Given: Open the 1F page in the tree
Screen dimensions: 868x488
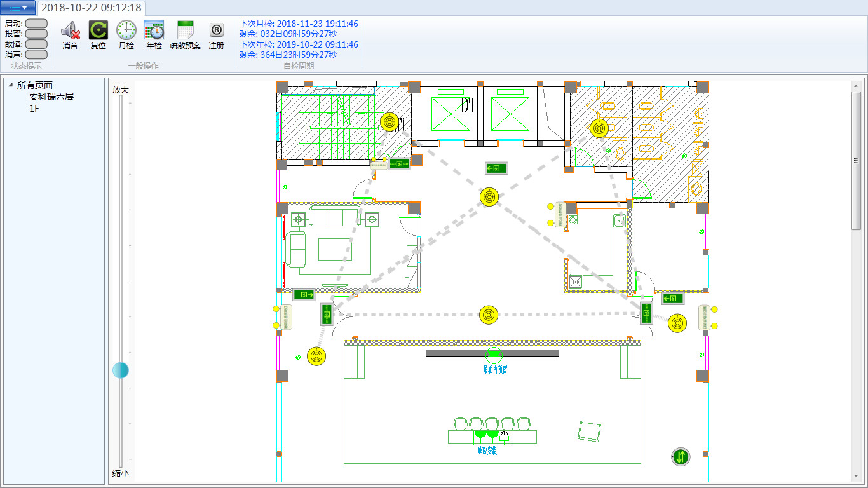Looking at the screenshot, I should pos(34,109).
